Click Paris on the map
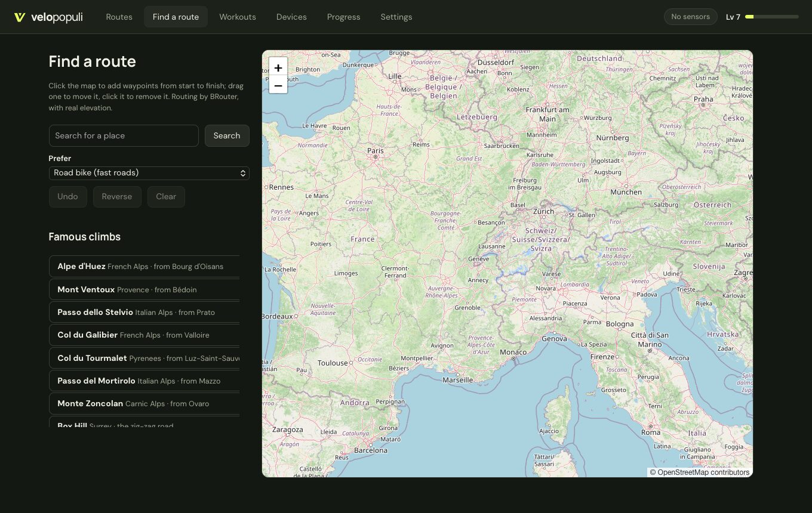The width and height of the screenshot is (812, 513). coord(376,151)
